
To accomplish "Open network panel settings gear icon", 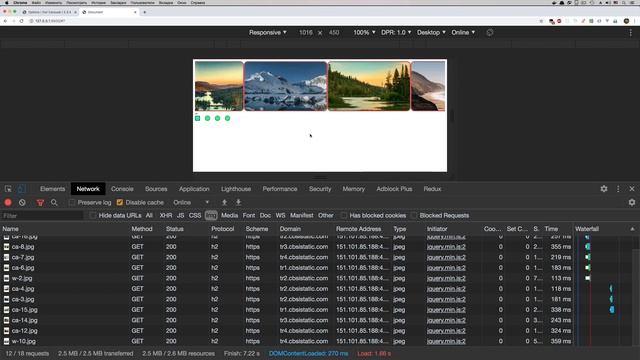I will point(632,202).
